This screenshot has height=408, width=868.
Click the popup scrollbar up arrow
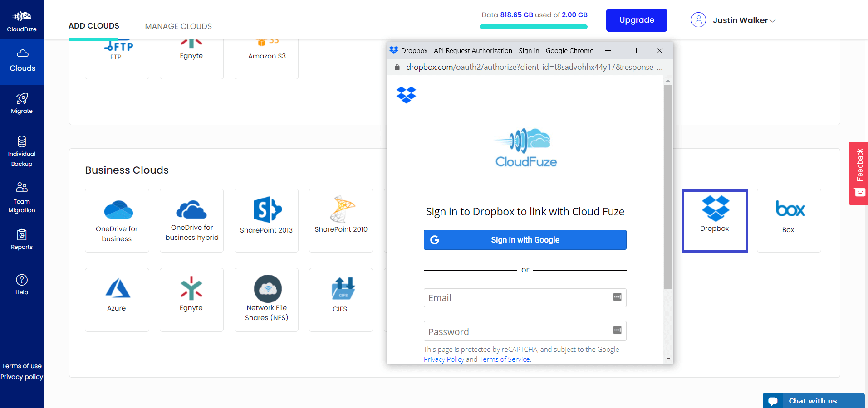pos(668,81)
